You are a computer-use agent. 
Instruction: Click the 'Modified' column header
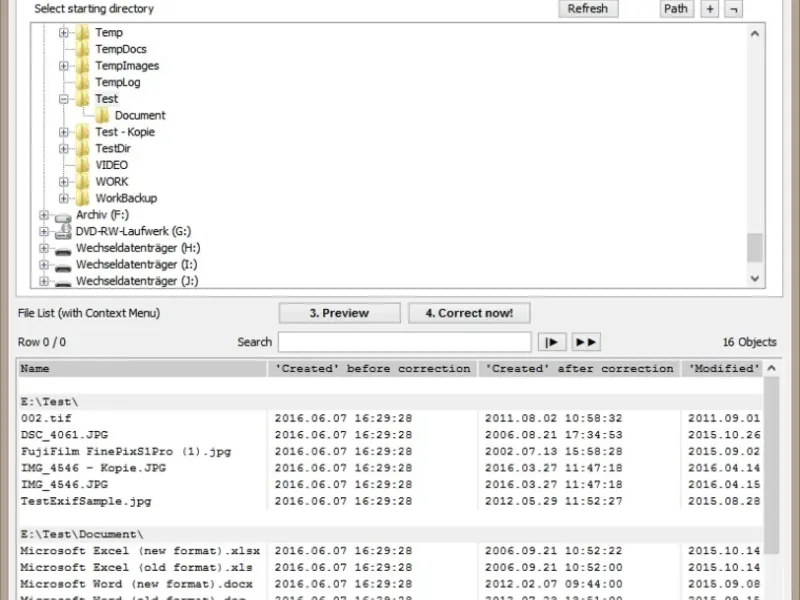[x=722, y=368]
